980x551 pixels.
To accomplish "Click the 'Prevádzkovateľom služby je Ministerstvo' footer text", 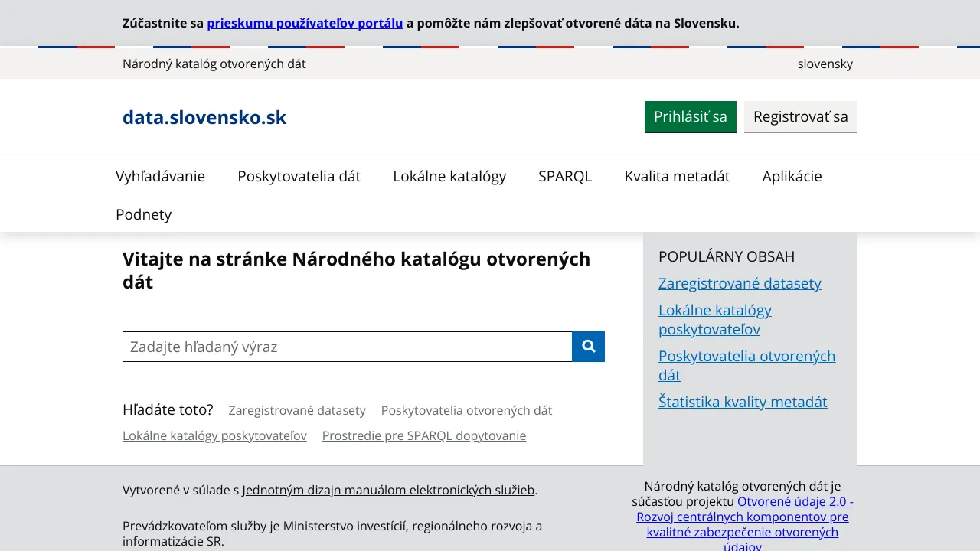I will coord(332,533).
